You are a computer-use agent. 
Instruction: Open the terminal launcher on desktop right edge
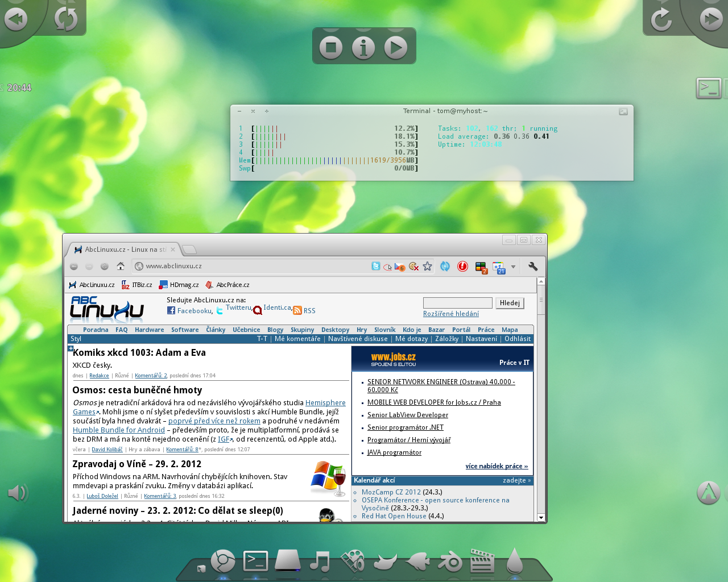[x=709, y=88]
